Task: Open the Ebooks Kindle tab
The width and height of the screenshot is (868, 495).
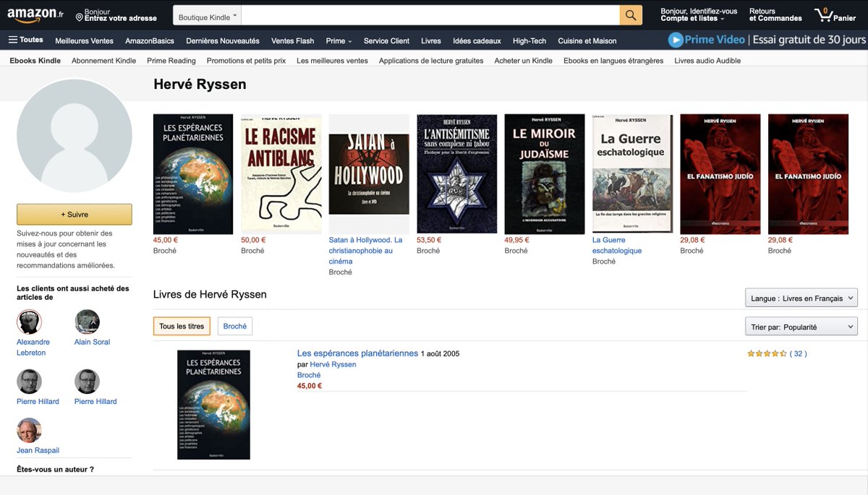Action: coord(35,61)
